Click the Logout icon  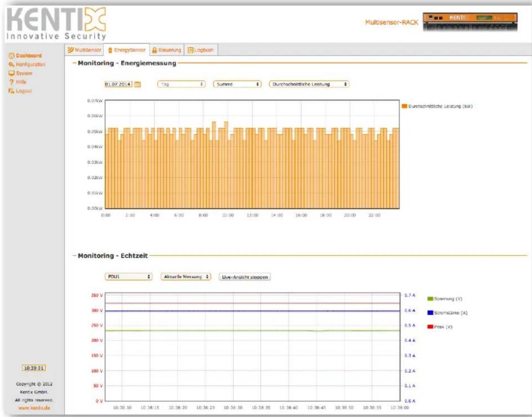tap(11, 91)
